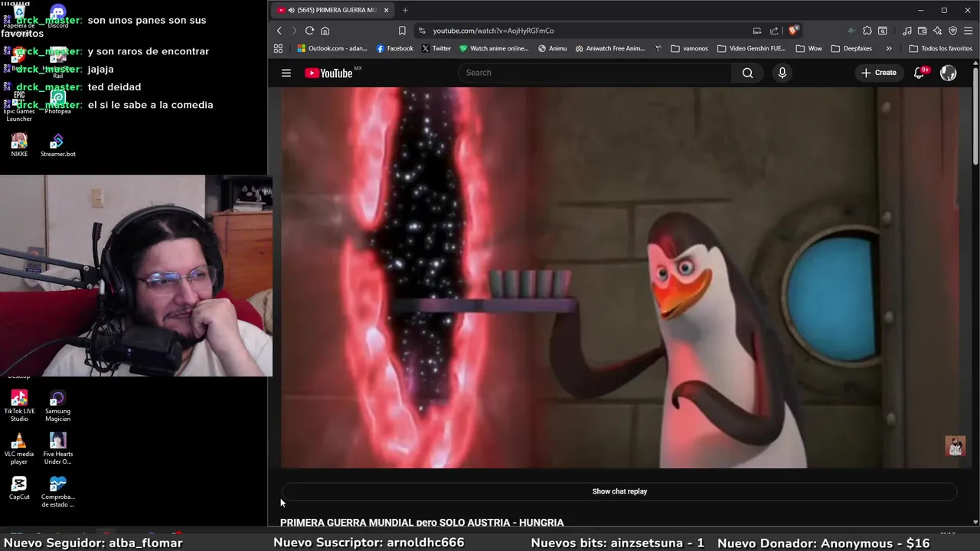
Task: Open the Watch anime online bookmark
Action: click(x=494, y=48)
